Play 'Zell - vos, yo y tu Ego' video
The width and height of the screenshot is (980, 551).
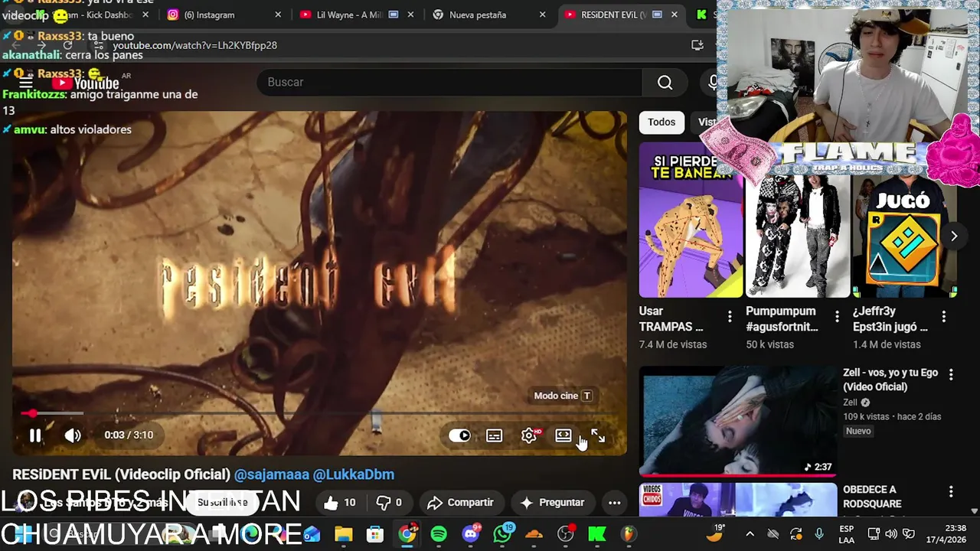coord(890,380)
